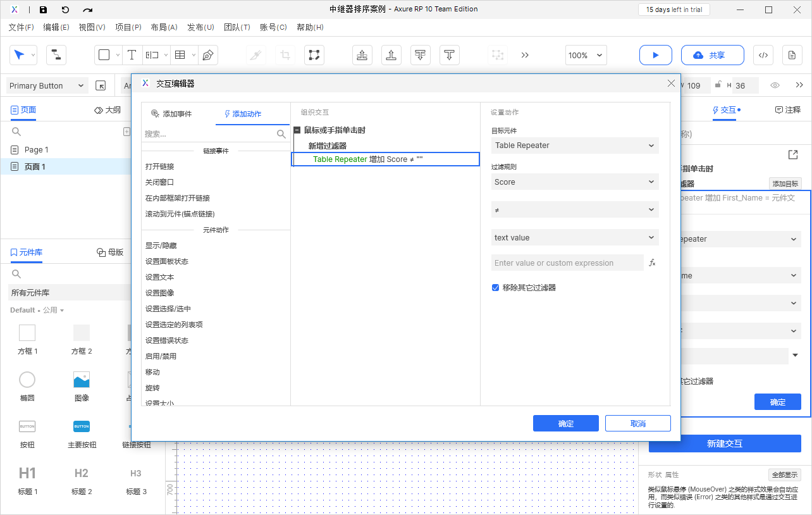This screenshot has width=812, height=515.
Task: Pop out the interaction panel
Action: coord(792,154)
